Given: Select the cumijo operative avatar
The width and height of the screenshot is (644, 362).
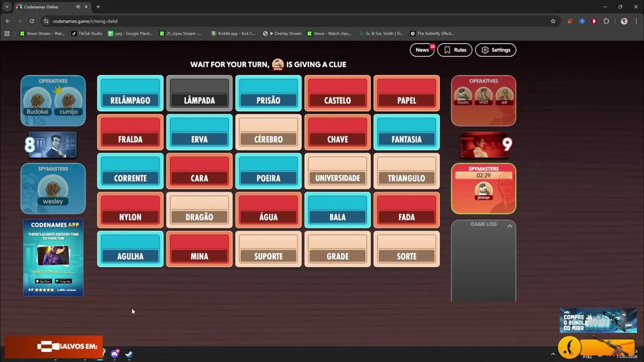Looking at the screenshot, I should tap(68, 101).
